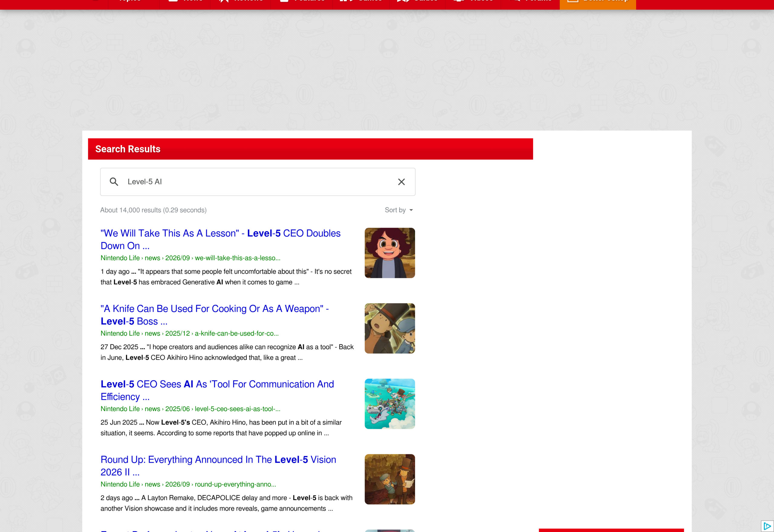Click the magnifying glass search icon

[114, 182]
